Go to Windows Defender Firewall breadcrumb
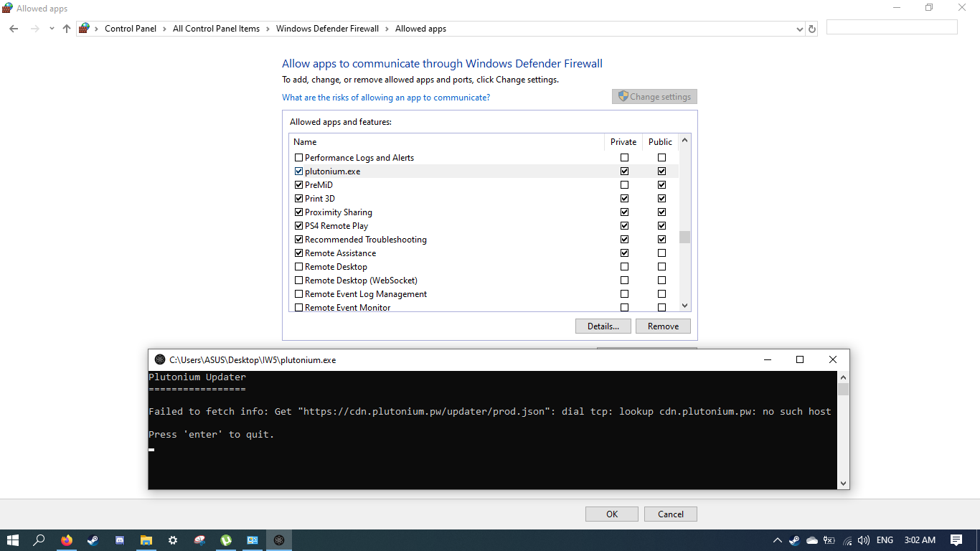 coord(327,29)
